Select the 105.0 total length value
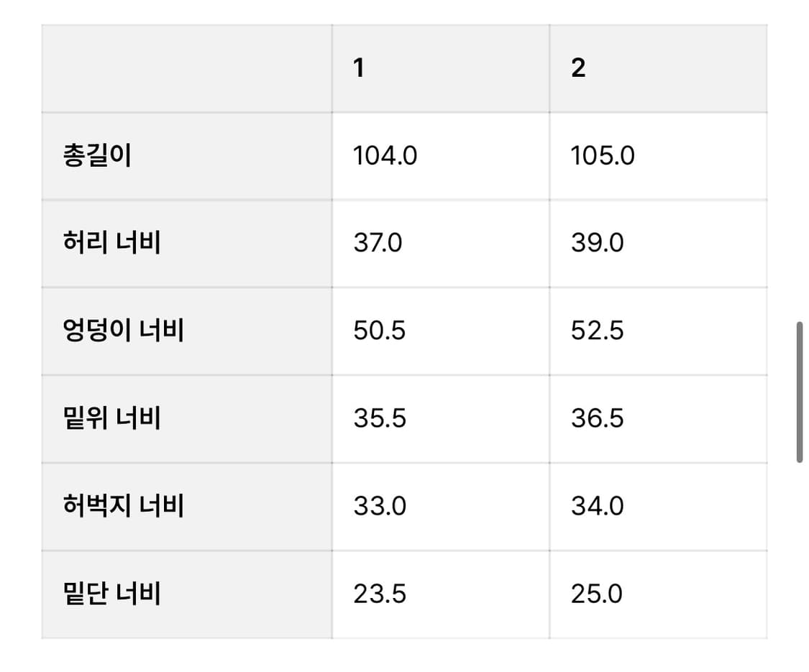Viewport: 809px width, 672px height. pos(603,156)
